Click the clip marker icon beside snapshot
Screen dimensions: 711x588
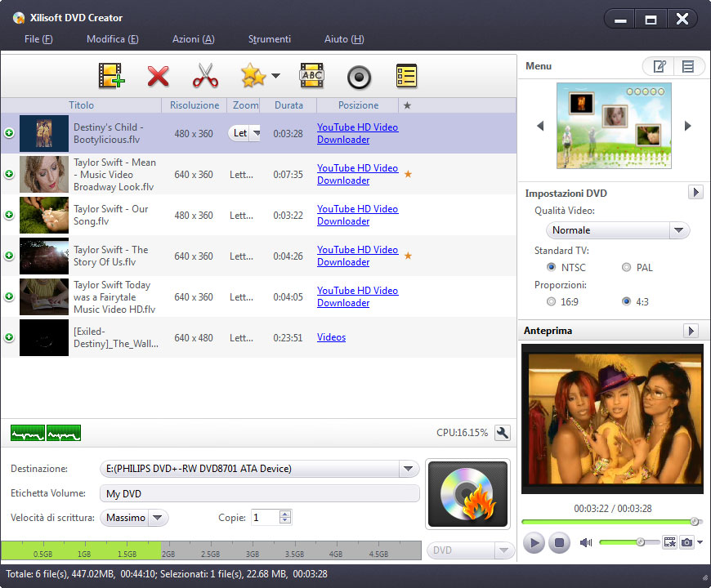click(x=670, y=541)
